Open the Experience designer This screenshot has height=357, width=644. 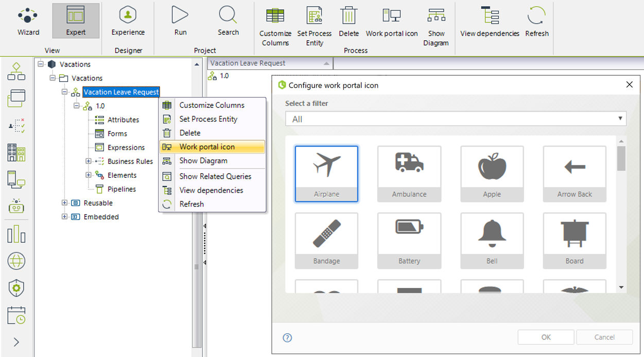click(x=128, y=21)
